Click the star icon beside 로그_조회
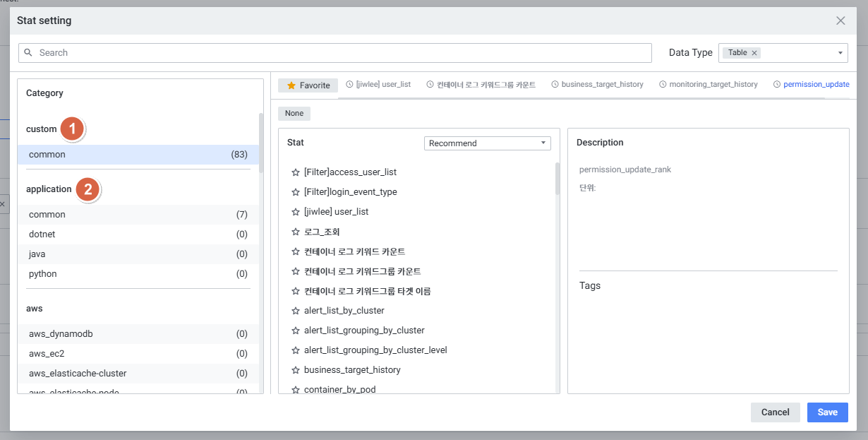Viewport: 868px width, 440px height. coord(296,232)
